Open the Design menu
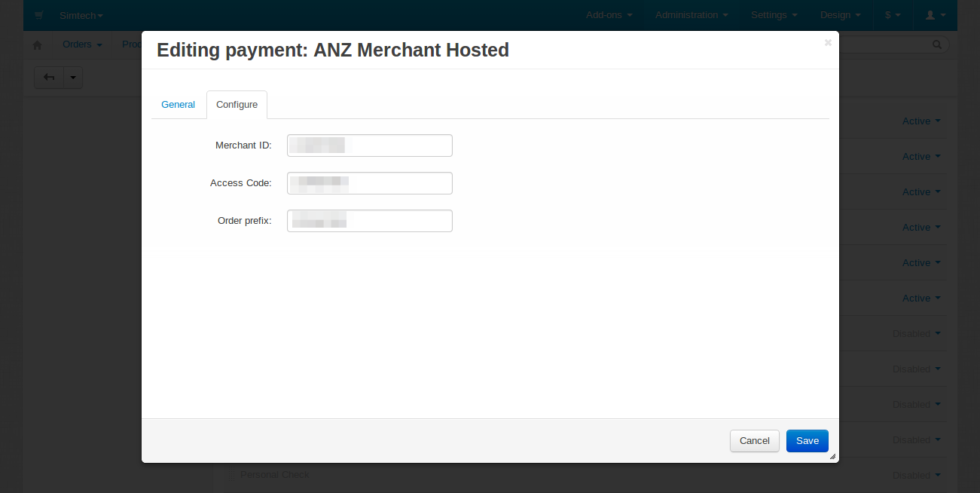 click(x=841, y=15)
